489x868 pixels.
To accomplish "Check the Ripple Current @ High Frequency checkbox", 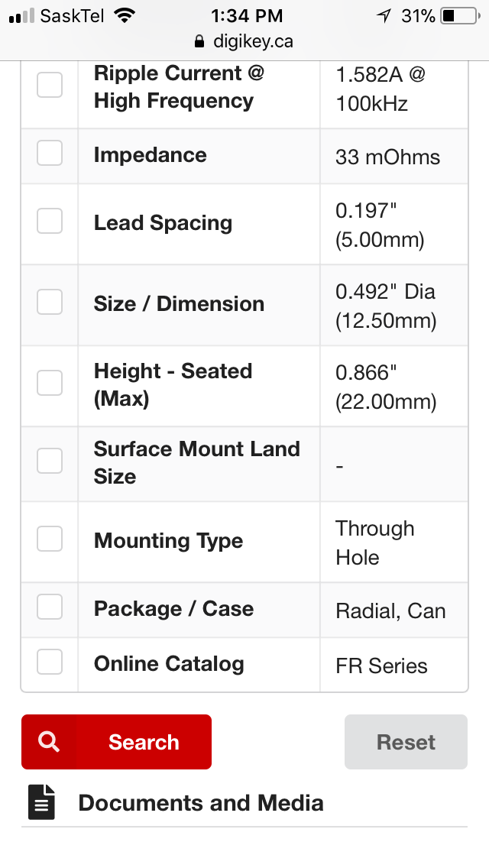I will [x=50, y=85].
